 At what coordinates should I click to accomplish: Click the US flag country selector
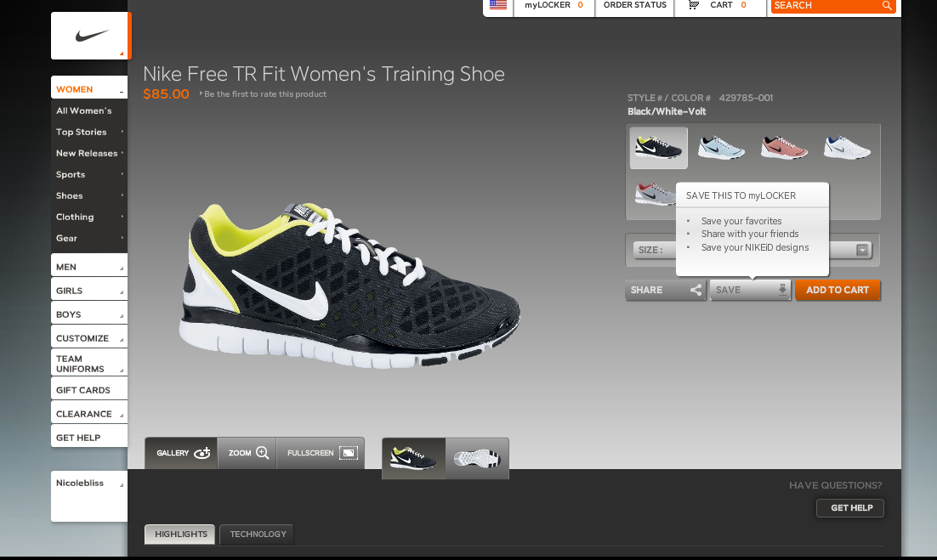click(x=497, y=5)
